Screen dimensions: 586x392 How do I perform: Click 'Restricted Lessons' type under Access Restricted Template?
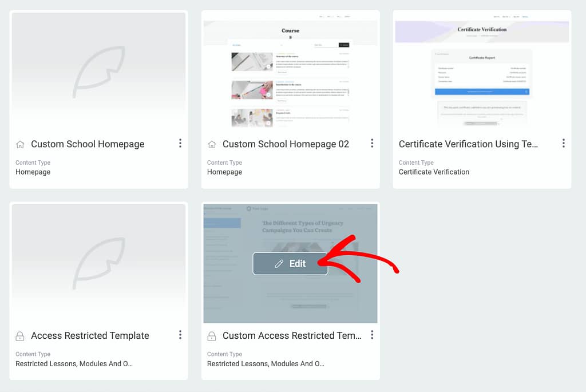pyautogui.click(x=74, y=363)
